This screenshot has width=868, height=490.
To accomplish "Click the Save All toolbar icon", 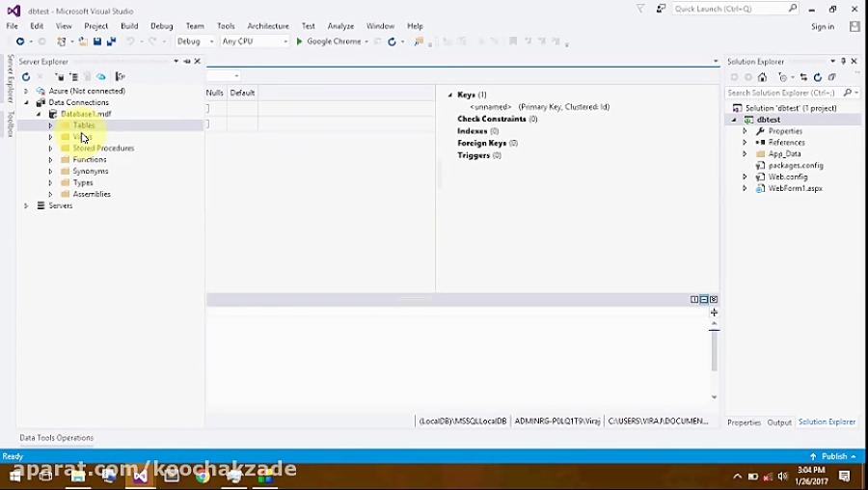I will [x=110, y=41].
